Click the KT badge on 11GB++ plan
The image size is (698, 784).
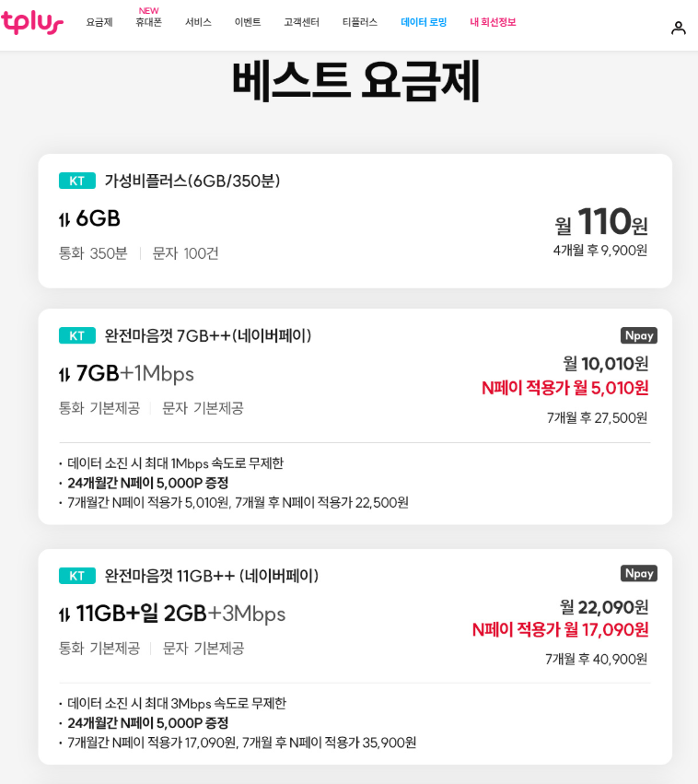point(77,576)
